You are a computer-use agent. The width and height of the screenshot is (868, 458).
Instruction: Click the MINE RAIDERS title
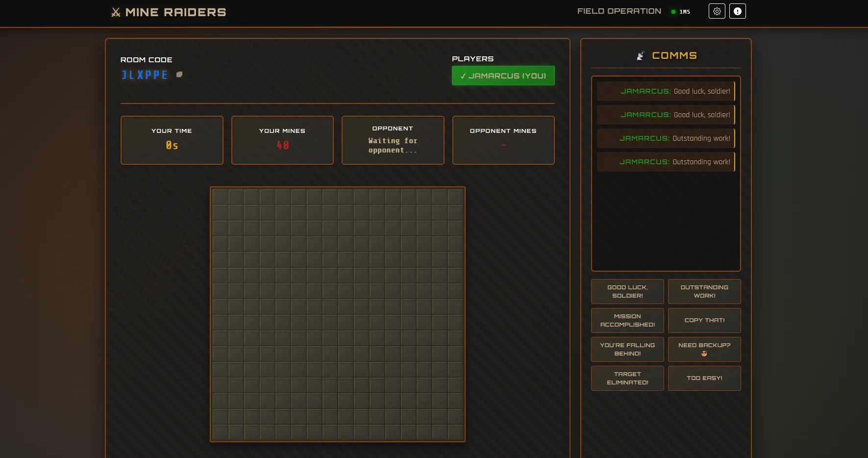click(x=175, y=12)
